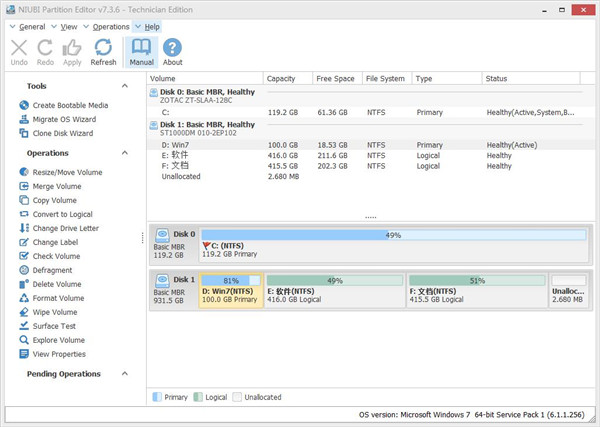Select the F: 文档 volume row

coord(370,166)
